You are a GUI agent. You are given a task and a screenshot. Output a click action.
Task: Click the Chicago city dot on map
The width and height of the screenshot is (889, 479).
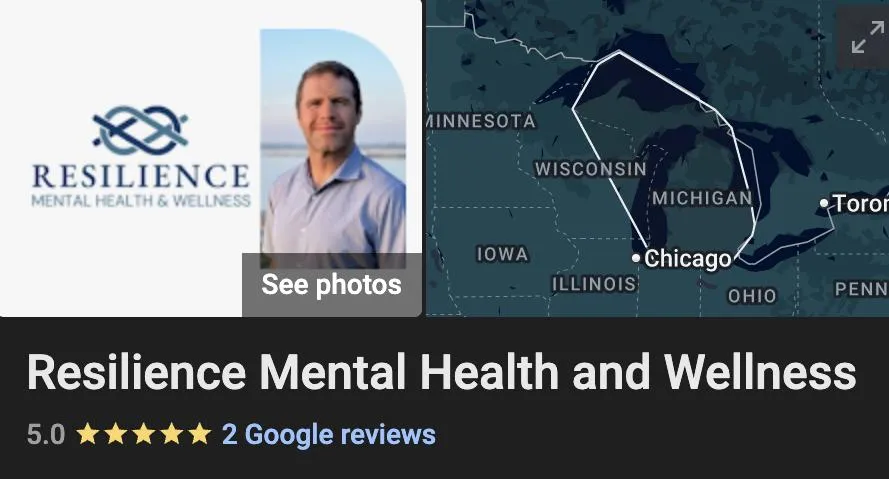[636, 258]
